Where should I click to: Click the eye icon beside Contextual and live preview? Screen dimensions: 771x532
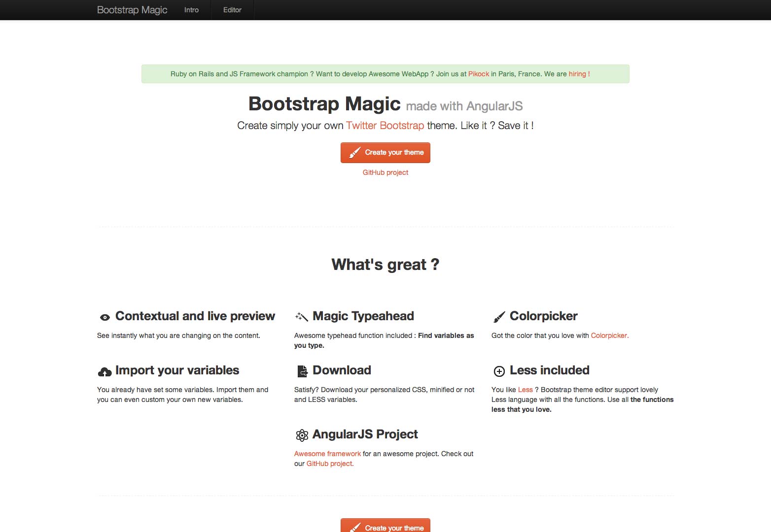[x=105, y=317]
